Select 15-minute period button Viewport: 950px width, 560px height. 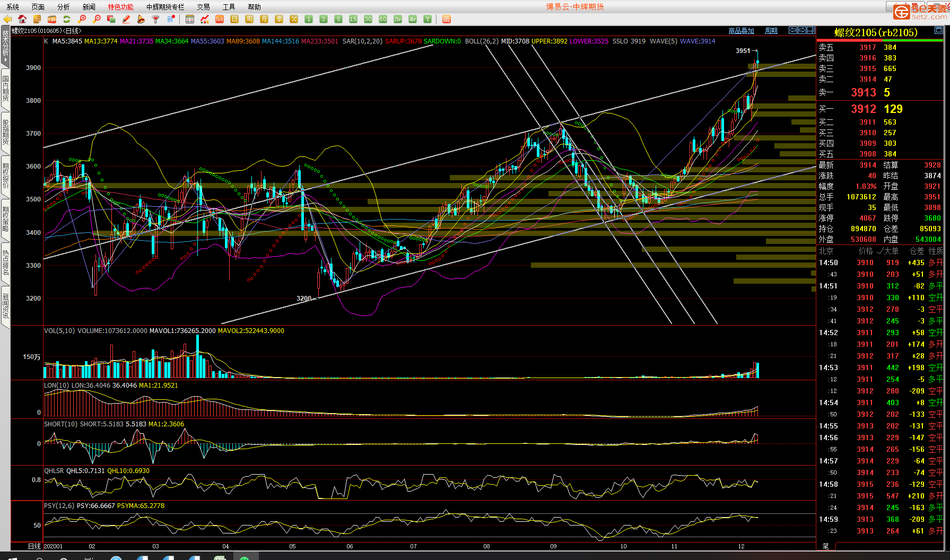(353, 19)
